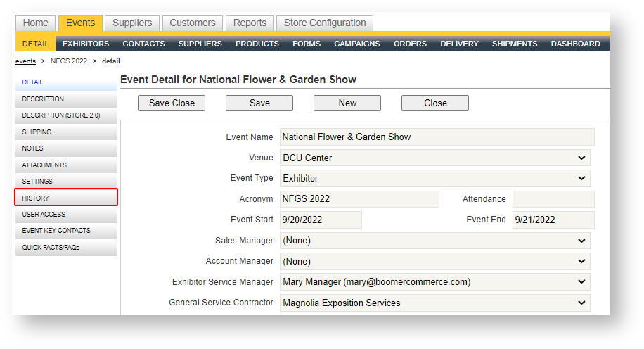Open CAMPAIGNS in the navigation bar
Image resolution: width=644 pixels, height=349 pixels.
pyautogui.click(x=356, y=44)
